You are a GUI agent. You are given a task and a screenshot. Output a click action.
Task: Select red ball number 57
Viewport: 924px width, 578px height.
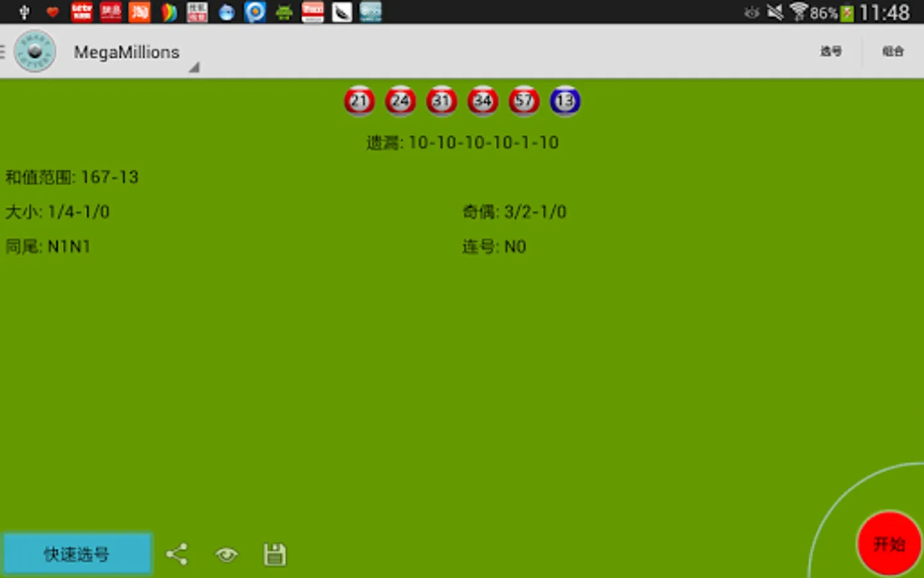524,101
